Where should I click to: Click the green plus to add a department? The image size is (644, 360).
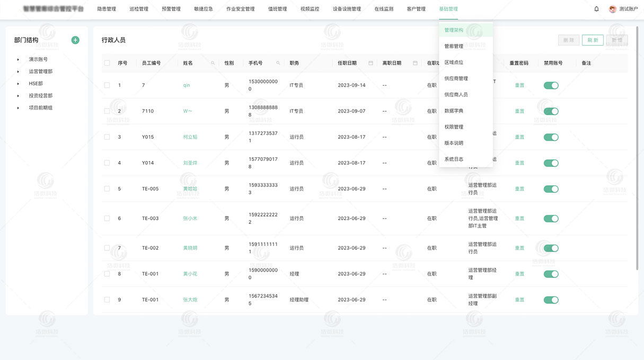(75, 40)
